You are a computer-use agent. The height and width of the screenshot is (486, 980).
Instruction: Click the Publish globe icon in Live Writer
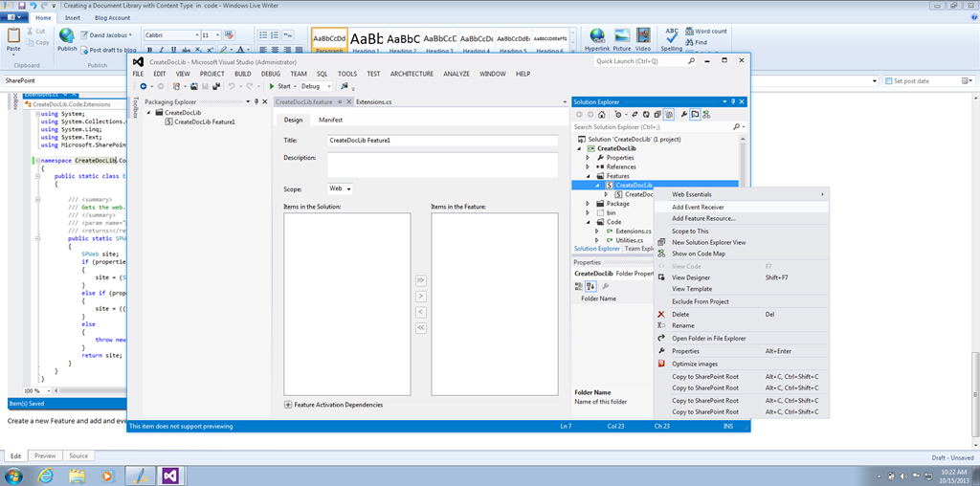67,35
